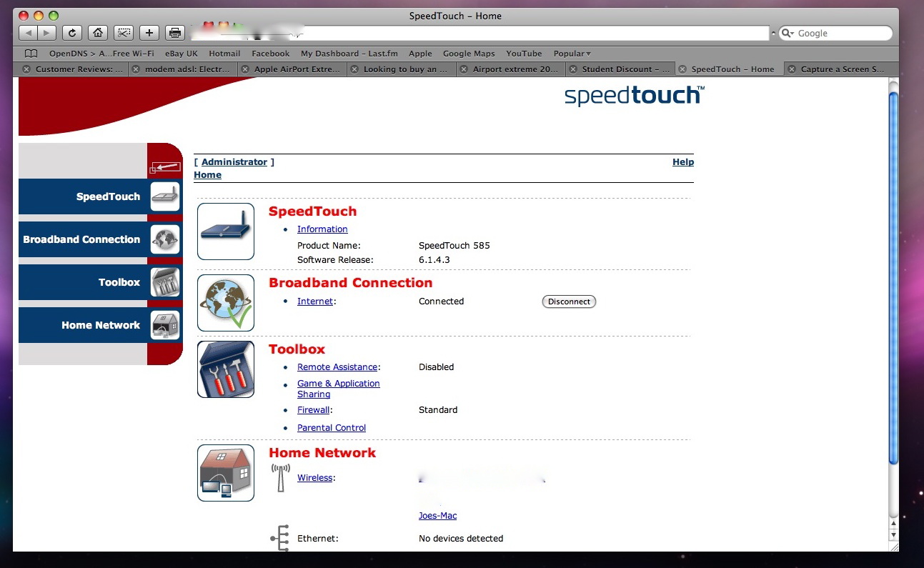The image size is (924, 568).
Task: Click the large red Toolbox picture
Action: coord(226,369)
